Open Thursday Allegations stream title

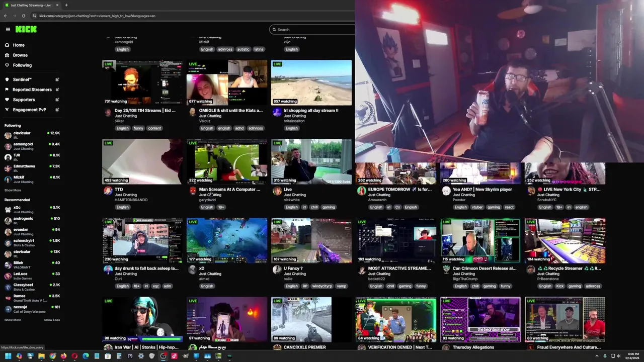(473, 347)
